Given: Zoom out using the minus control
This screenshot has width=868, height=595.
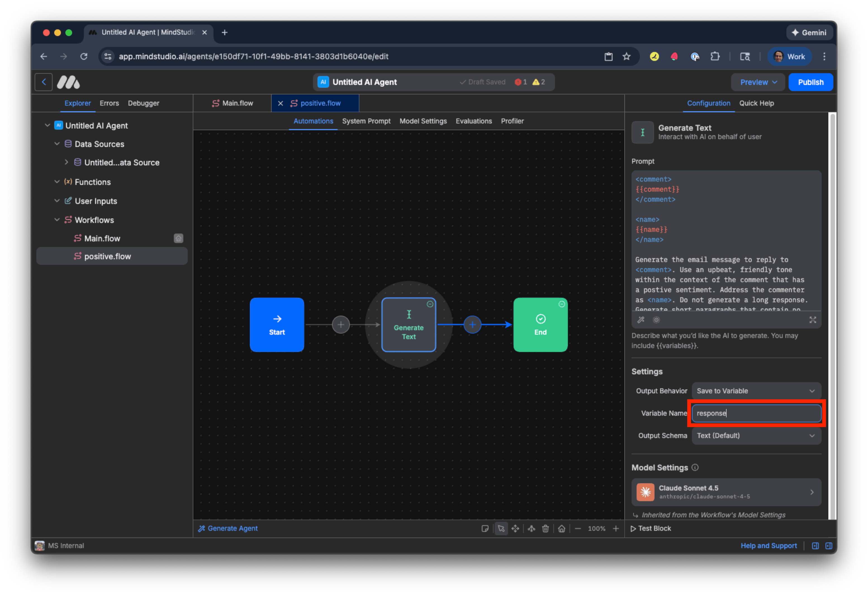Looking at the screenshot, I should pyautogui.click(x=578, y=529).
